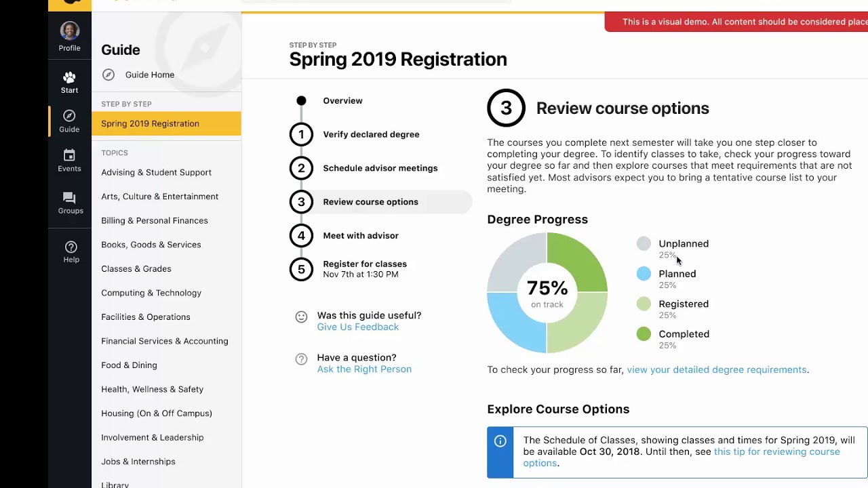The width and height of the screenshot is (868, 488).
Task: Click the Spring 2019 Registration page title
Action: coord(398,60)
